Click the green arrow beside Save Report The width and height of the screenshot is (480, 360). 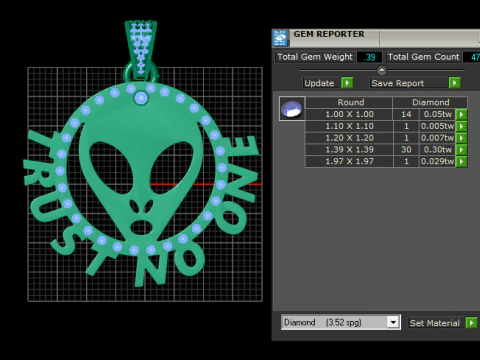[454, 83]
